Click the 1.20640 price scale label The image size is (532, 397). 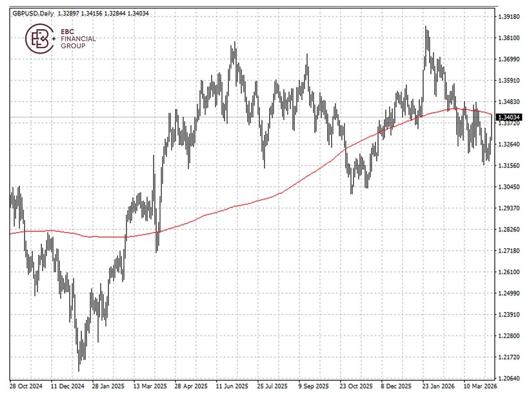pos(509,378)
